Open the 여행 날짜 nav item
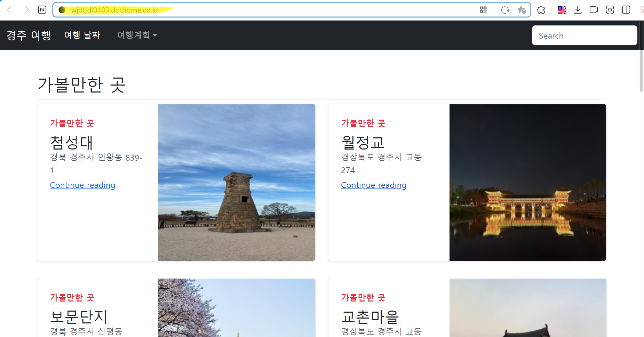The image size is (644, 337). point(82,35)
